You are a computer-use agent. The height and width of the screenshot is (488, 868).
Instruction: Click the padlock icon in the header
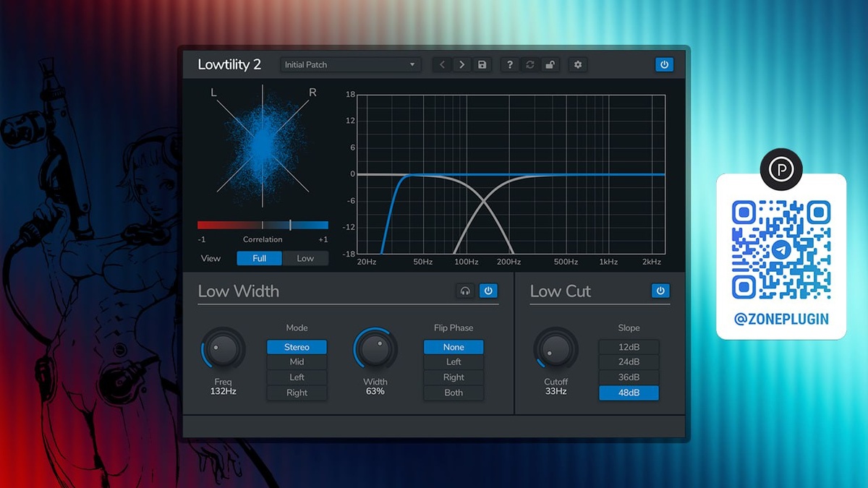(550, 64)
